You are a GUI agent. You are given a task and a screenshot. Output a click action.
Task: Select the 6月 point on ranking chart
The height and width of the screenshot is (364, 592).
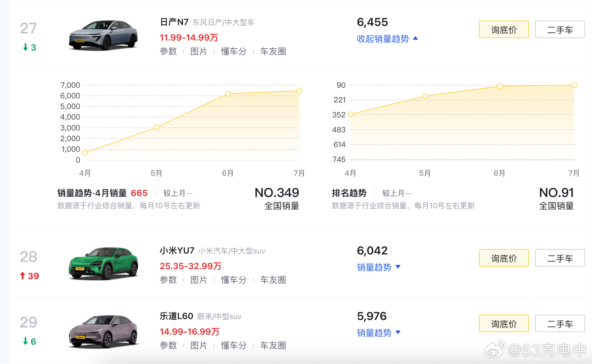coord(500,86)
